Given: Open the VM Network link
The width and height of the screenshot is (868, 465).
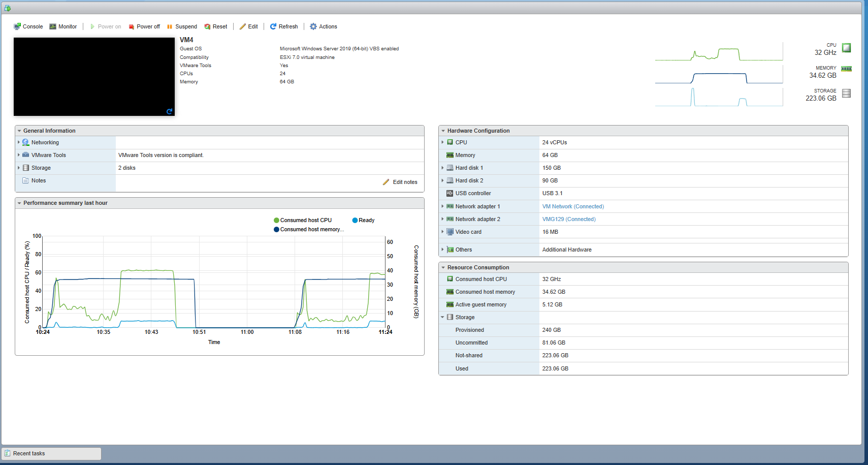Looking at the screenshot, I should (x=573, y=206).
